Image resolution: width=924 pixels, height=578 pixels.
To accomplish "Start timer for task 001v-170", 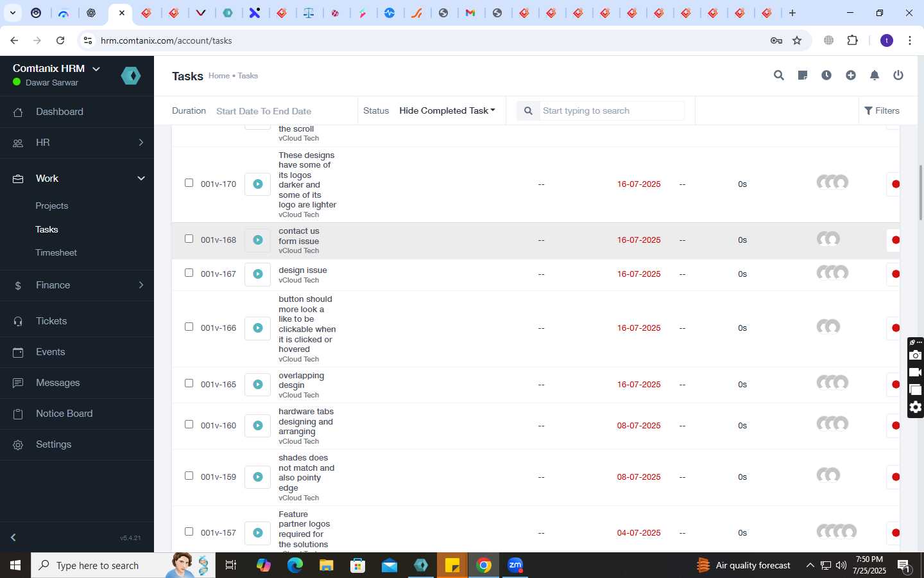I will 258,184.
